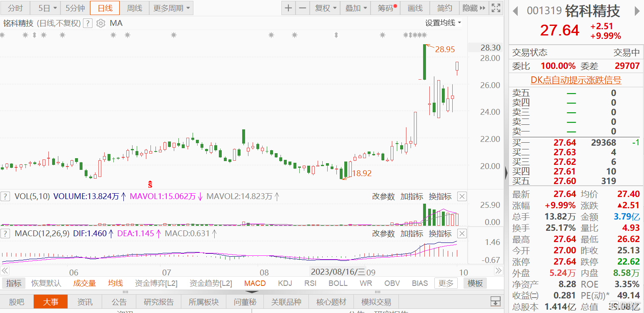Select 大事 tab
This screenshot has height=313, width=644.
tap(50, 302)
